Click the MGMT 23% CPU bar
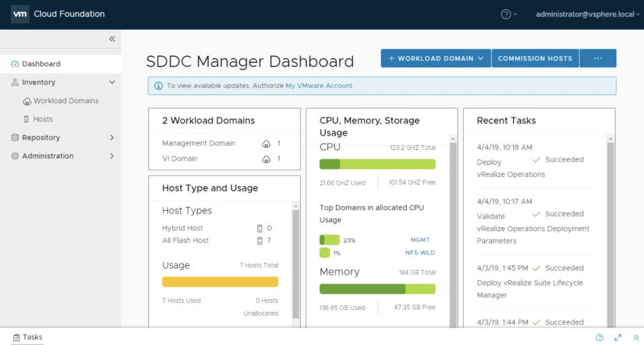 pos(330,240)
